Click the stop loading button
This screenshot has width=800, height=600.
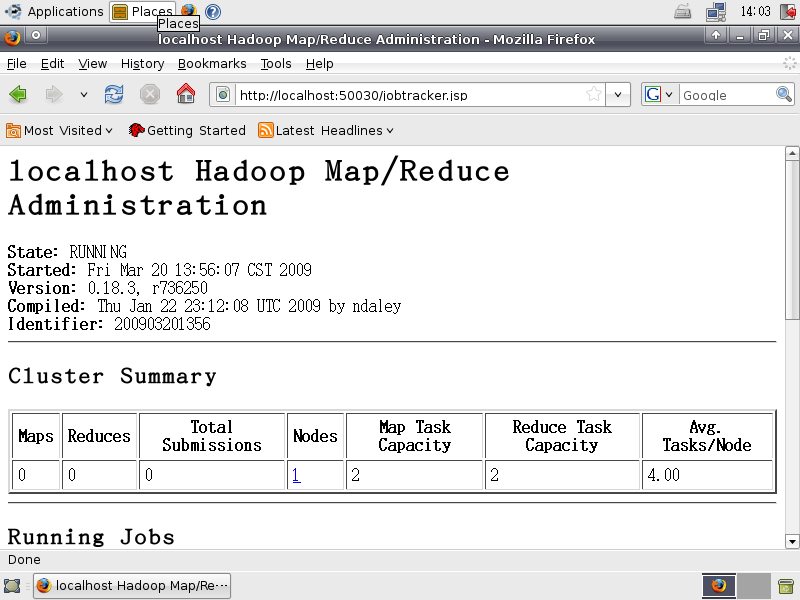pyautogui.click(x=150, y=94)
